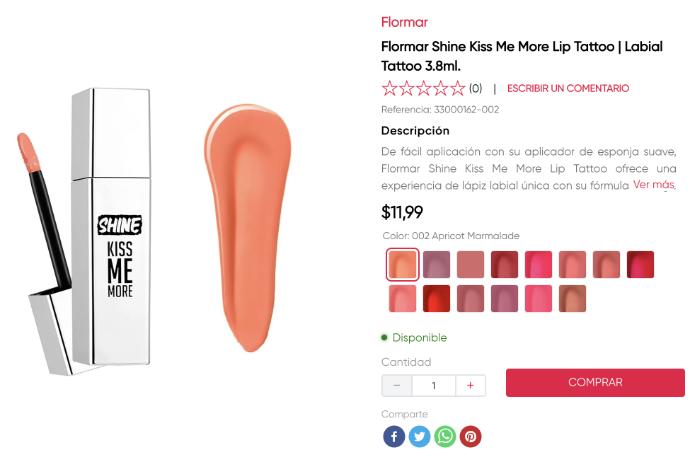690x462 pixels.
Task: Pick the last swatch in second row
Action: (x=572, y=298)
